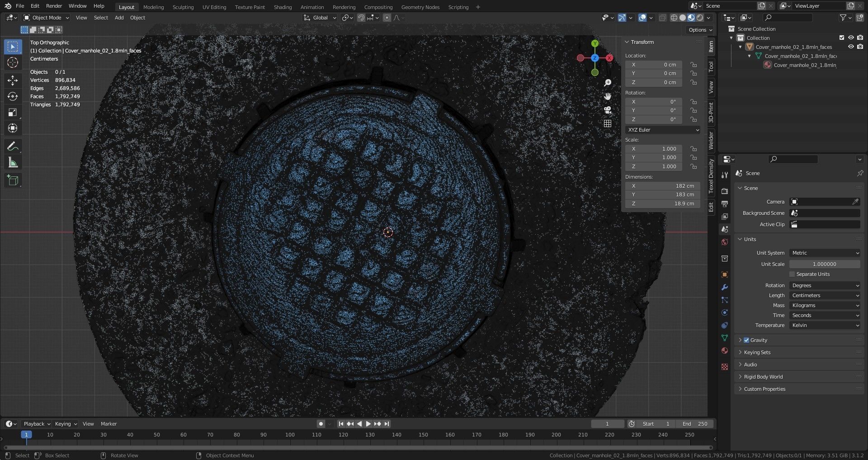868x460 pixels.
Task: Open the Physics properties tab icon
Action: pos(725,313)
